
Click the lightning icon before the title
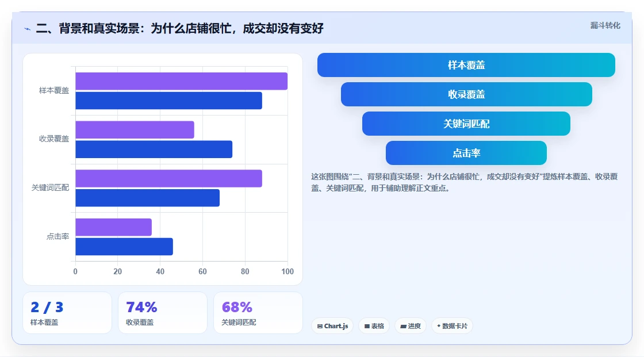(x=28, y=29)
